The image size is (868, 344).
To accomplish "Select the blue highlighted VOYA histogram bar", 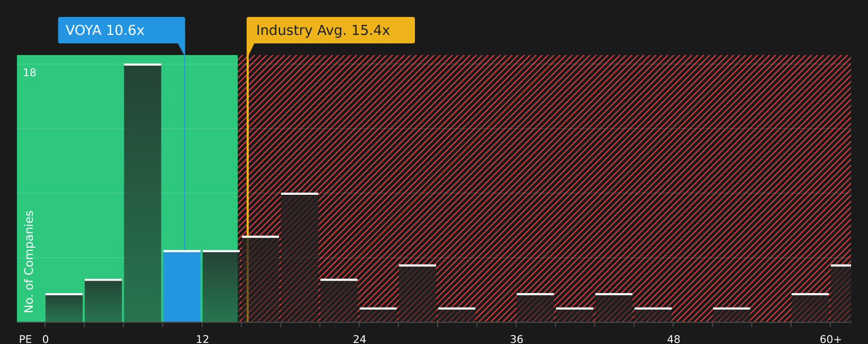I will [182, 286].
